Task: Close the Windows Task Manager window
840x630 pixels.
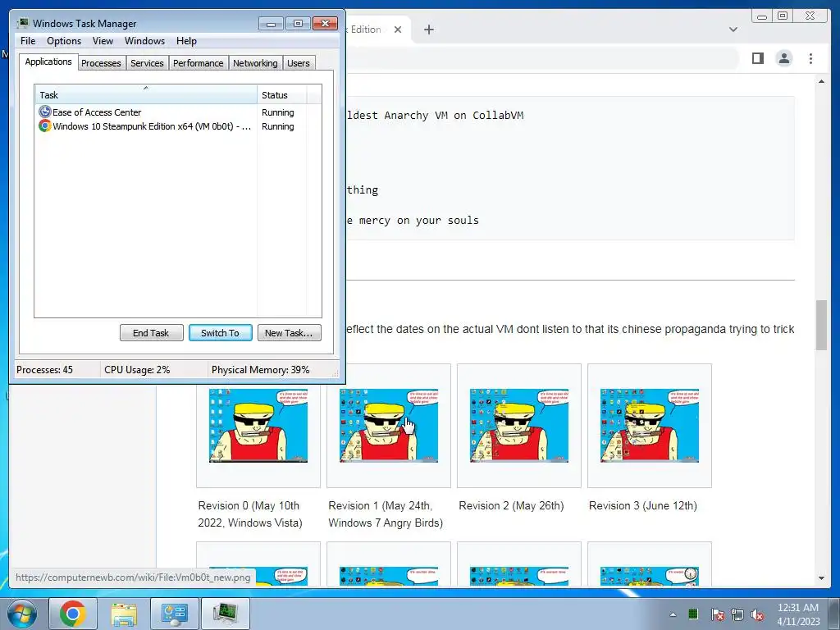Action: [x=325, y=24]
